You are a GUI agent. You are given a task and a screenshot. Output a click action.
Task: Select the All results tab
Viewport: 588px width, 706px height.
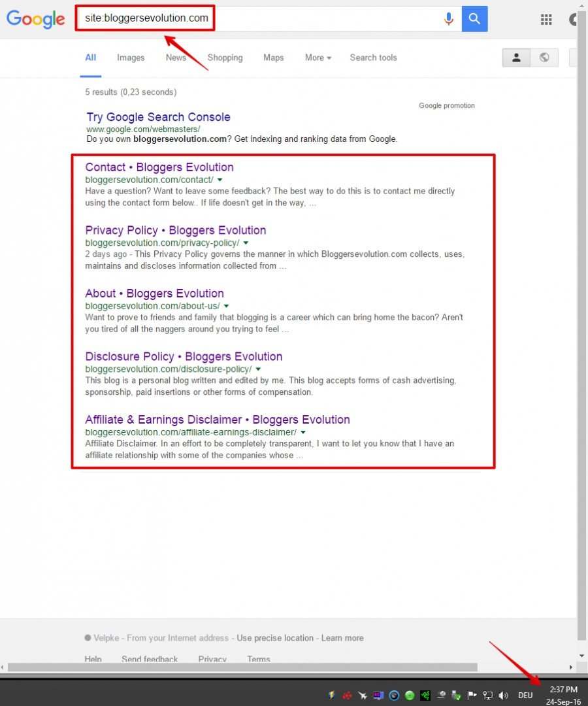[x=90, y=58]
